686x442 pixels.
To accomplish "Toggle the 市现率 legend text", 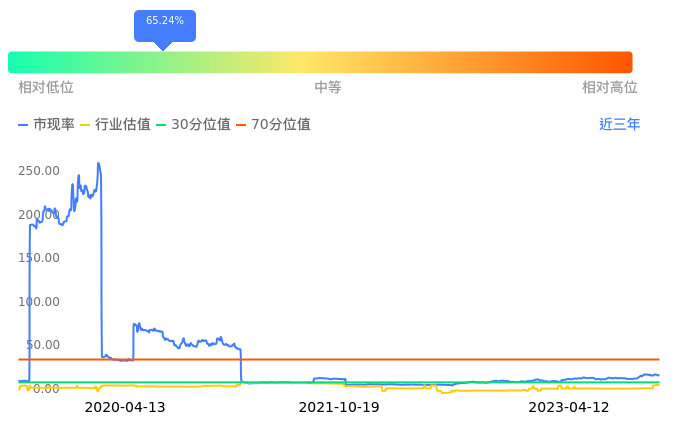I will (54, 125).
